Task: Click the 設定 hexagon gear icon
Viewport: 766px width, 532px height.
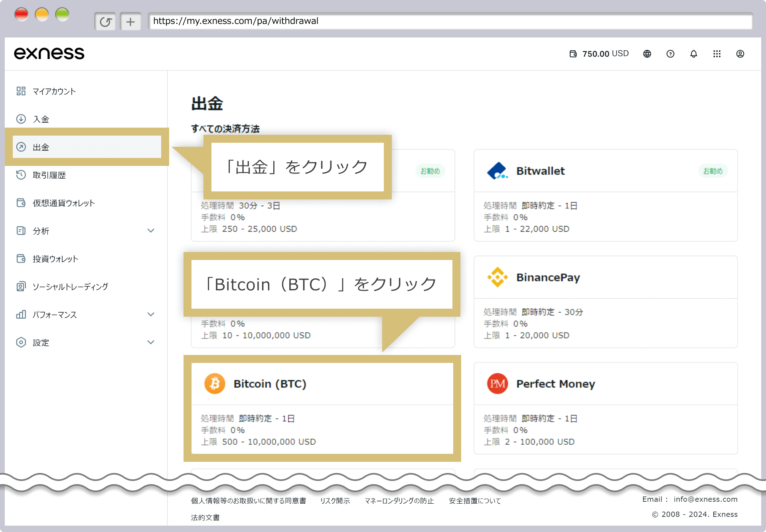Action: click(x=21, y=342)
